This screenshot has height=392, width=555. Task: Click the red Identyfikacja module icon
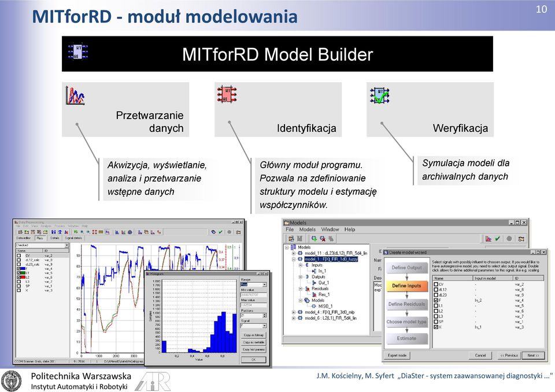(227, 94)
